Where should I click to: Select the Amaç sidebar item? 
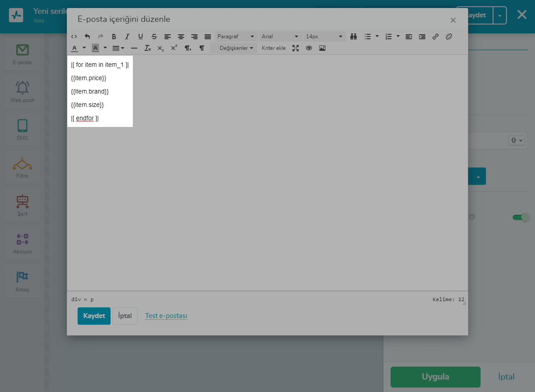[x=22, y=281]
